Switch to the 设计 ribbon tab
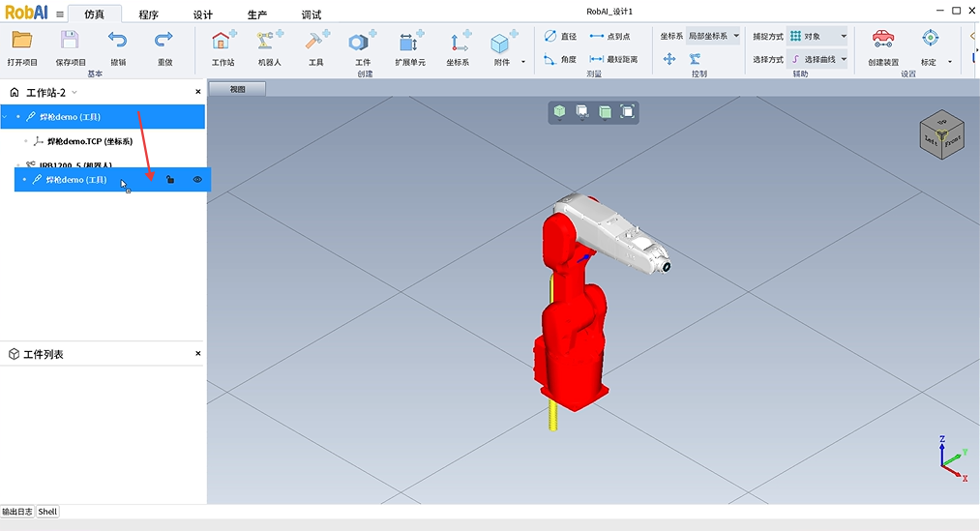The height and width of the screenshot is (531, 980). coord(202,15)
